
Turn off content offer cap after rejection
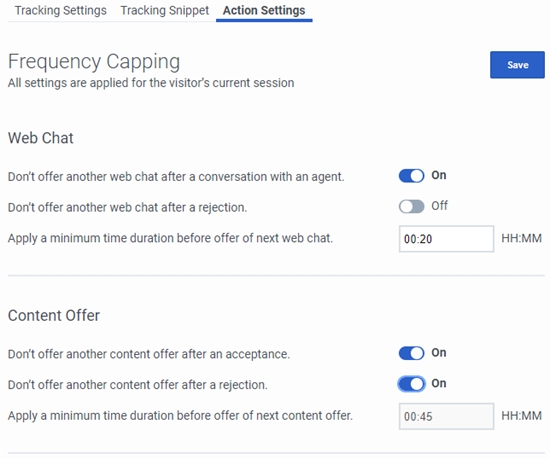[411, 384]
